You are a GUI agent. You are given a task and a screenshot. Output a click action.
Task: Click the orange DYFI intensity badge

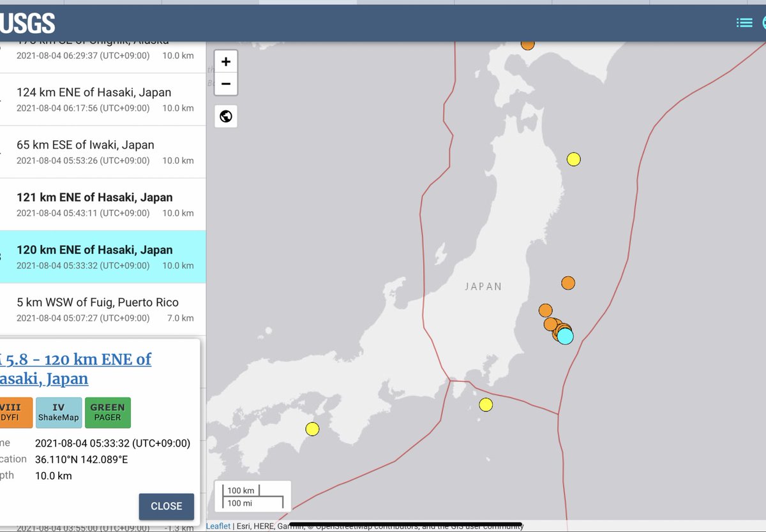click(15, 413)
